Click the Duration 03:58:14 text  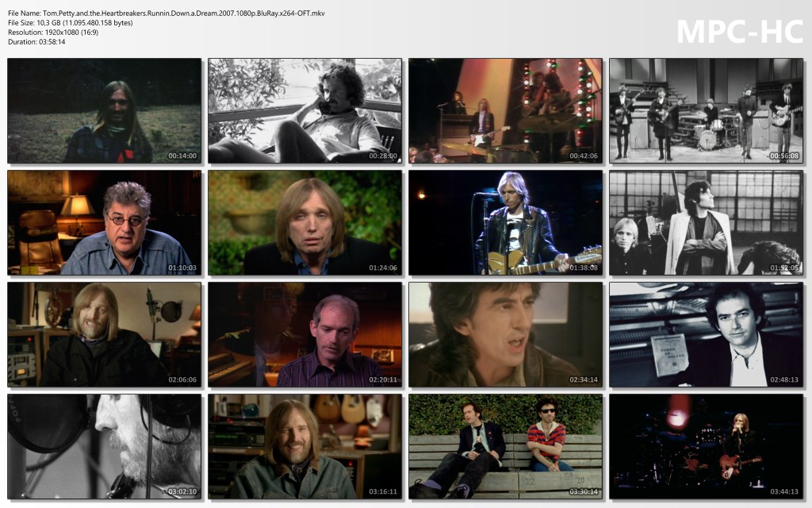[x=36, y=42]
